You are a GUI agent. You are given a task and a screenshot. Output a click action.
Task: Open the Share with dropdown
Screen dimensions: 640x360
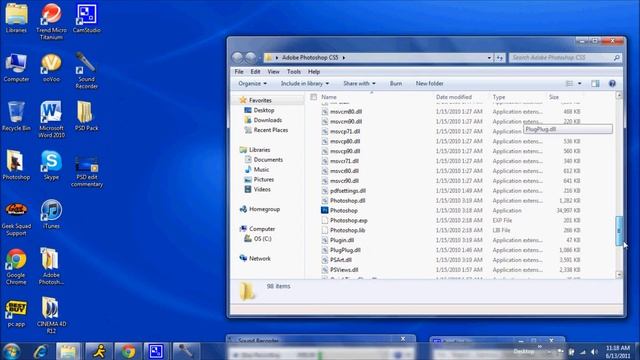click(359, 84)
